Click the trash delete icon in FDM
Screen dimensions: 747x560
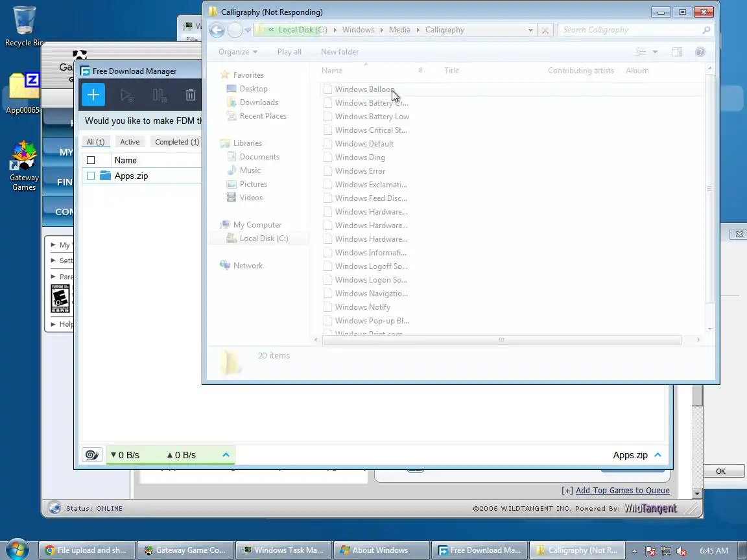[191, 95]
